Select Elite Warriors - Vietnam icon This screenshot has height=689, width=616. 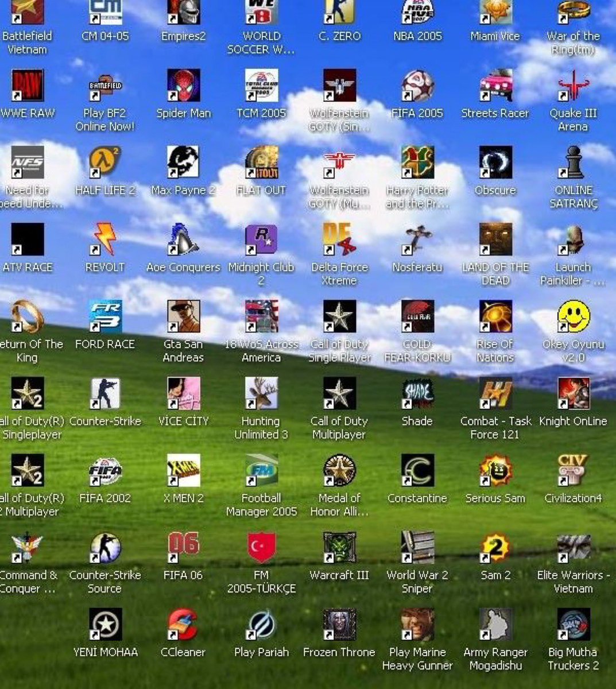click(x=574, y=547)
